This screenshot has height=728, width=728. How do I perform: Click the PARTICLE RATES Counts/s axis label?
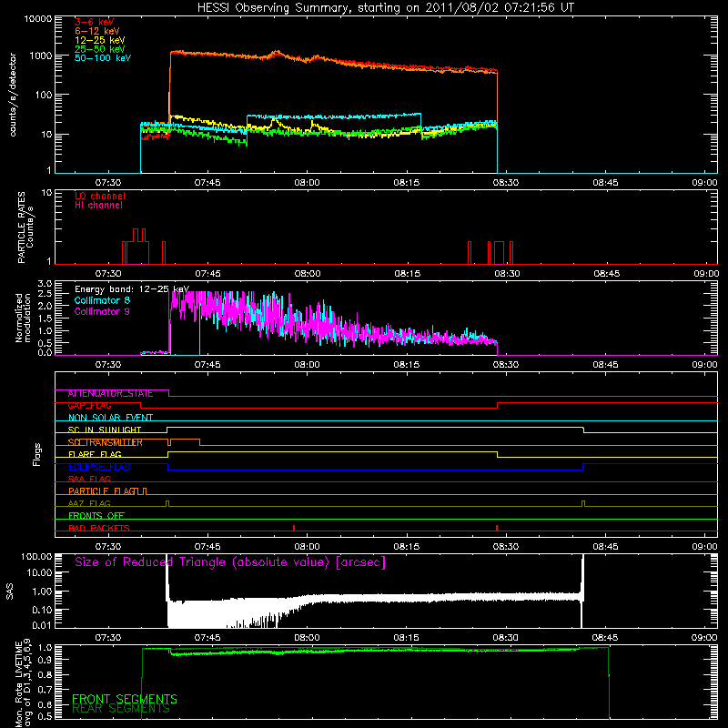tap(25, 227)
